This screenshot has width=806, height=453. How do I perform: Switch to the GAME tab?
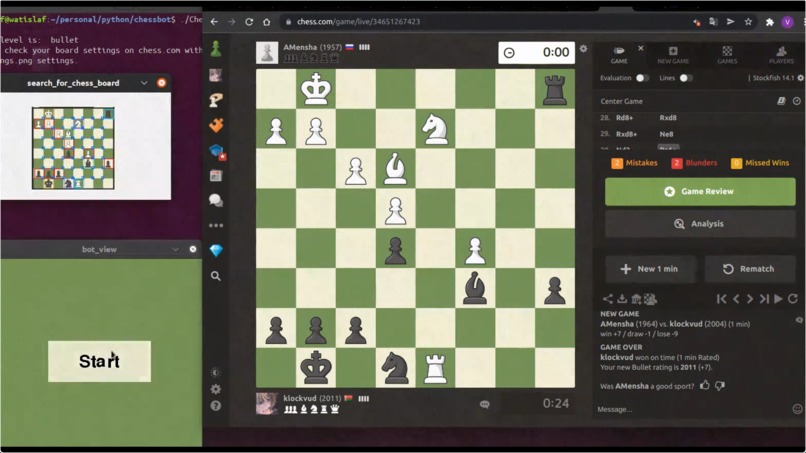coord(619,55)
